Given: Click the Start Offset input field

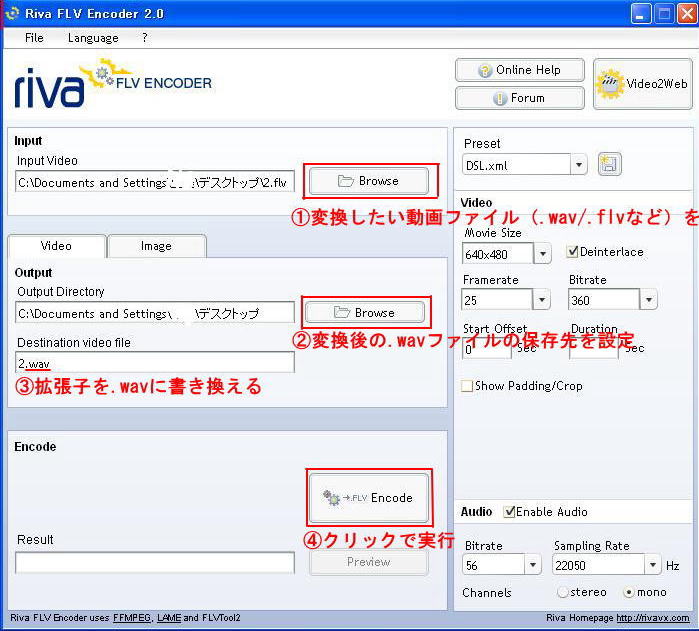Looking at the screenshot, I should tap(487, 348).
